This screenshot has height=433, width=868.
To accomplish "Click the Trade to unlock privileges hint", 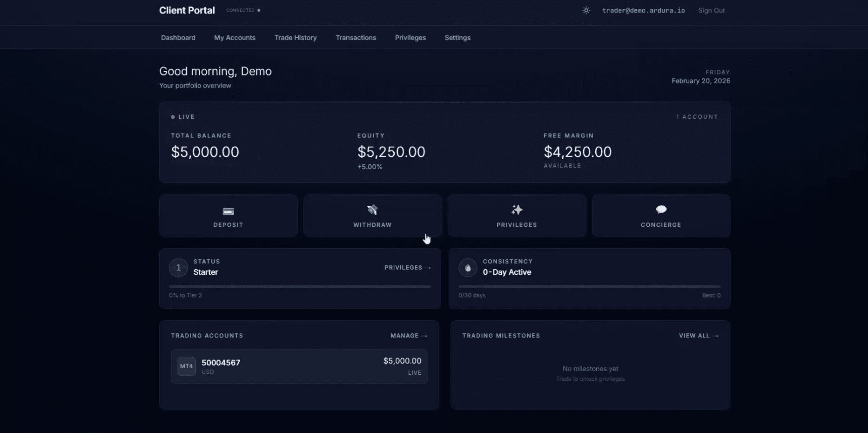I will [591, 379].
